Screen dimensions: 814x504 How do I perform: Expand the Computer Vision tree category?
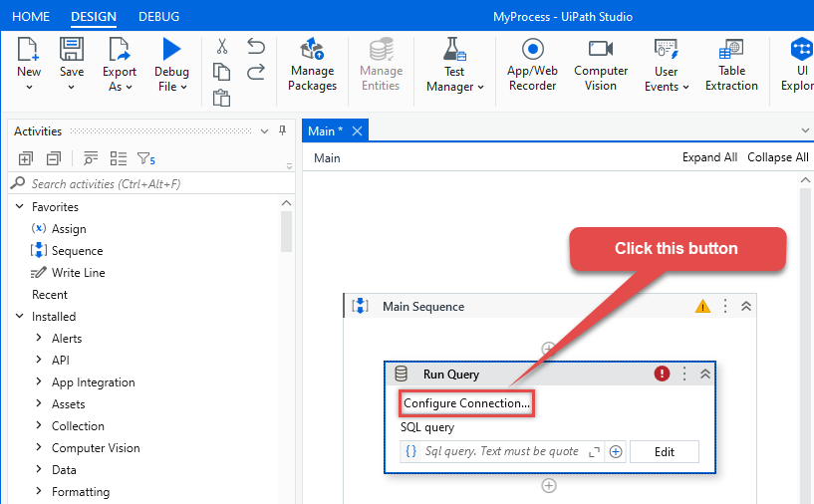pyautogui.click(x=39, y=447)
